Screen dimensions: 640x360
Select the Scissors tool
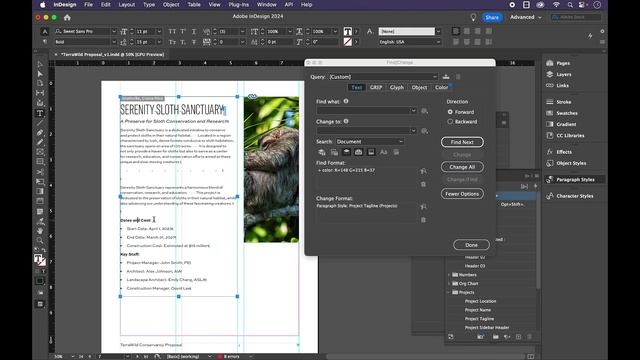pos(40,172)
